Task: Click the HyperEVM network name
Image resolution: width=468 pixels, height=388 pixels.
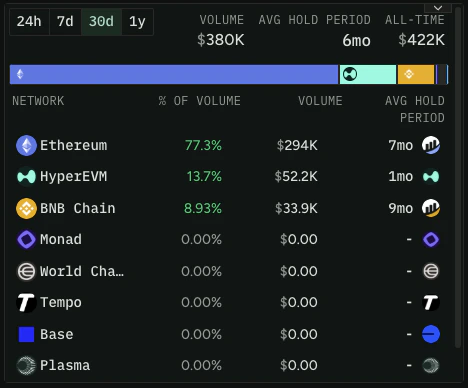Action: pos(74,177)
